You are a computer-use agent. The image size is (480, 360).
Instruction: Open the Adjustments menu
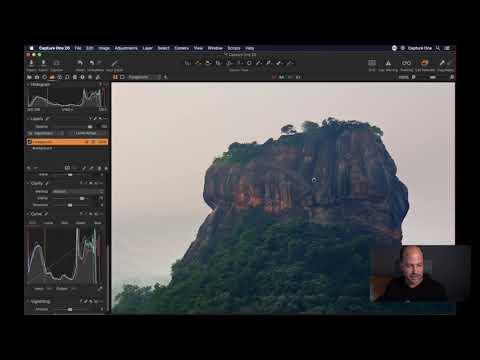(x=126, y=48)
